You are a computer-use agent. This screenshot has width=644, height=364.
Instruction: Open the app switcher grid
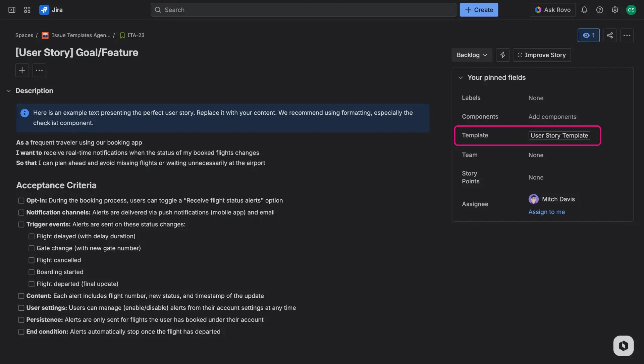click(x=27, y=10)
